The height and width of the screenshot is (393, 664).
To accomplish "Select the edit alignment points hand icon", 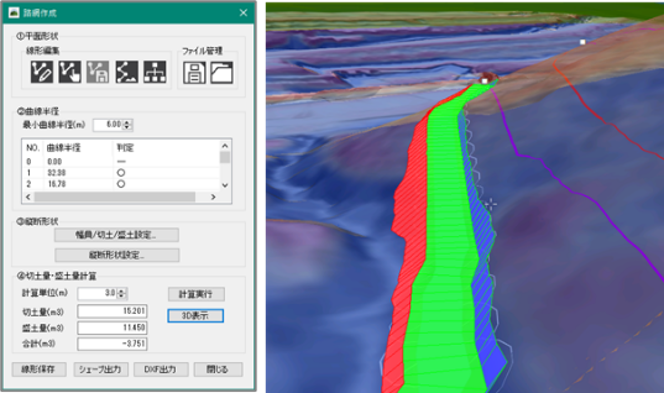I will [70, 72].
